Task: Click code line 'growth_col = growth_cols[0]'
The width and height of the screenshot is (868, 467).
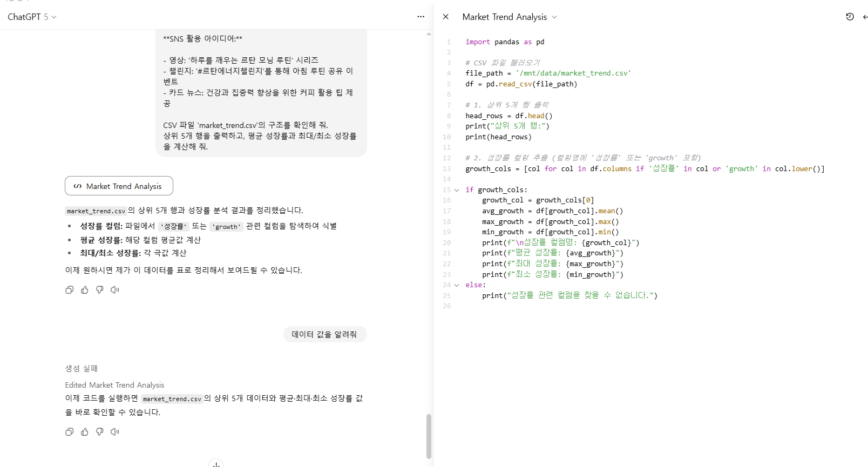Action: pos(538,200)
